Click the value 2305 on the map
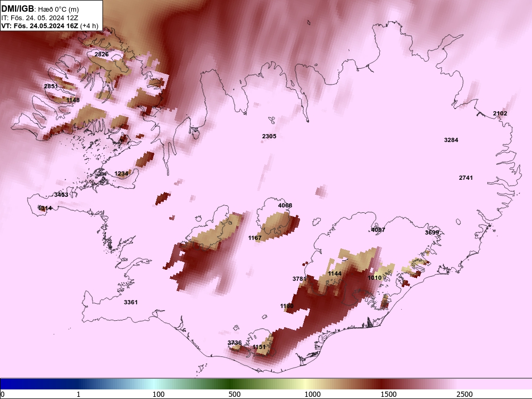This screenshot has width=532, height=399. click(x=269, y=136)
